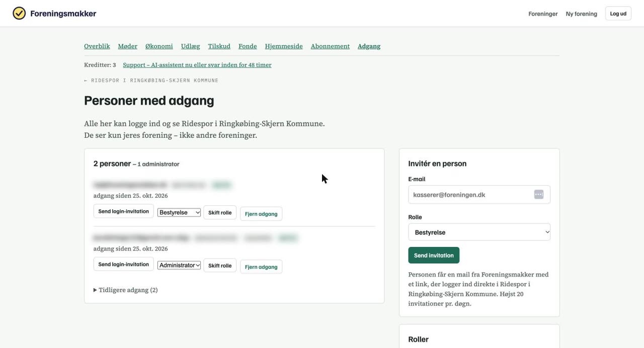Click Skift rolle next to the Bestyrelse dropdown
This screenshot has width=644, height=348.
pyautogui.click(x=220, y=213)
